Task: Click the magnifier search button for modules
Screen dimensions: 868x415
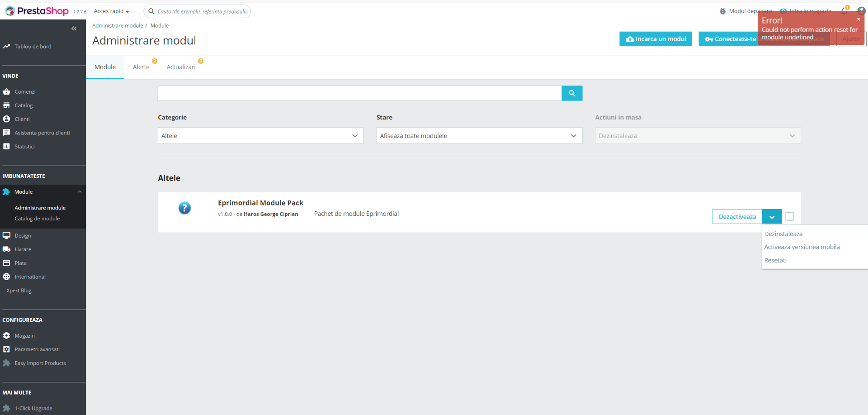Action: coord(572,93)
